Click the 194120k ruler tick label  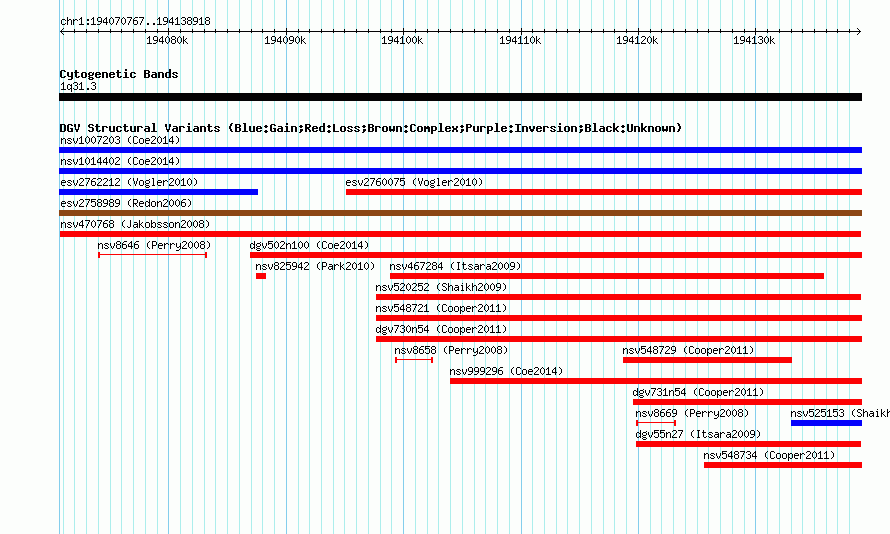point(637,40)
